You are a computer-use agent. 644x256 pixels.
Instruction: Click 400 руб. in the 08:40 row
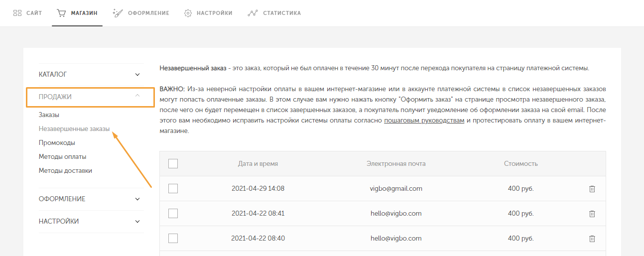click(521, 238)
